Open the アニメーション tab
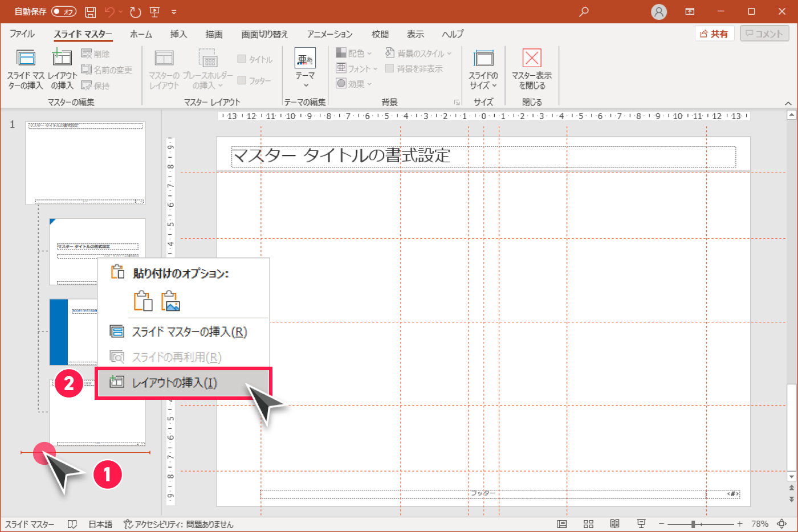798x532 pixels. click(329, 34)
